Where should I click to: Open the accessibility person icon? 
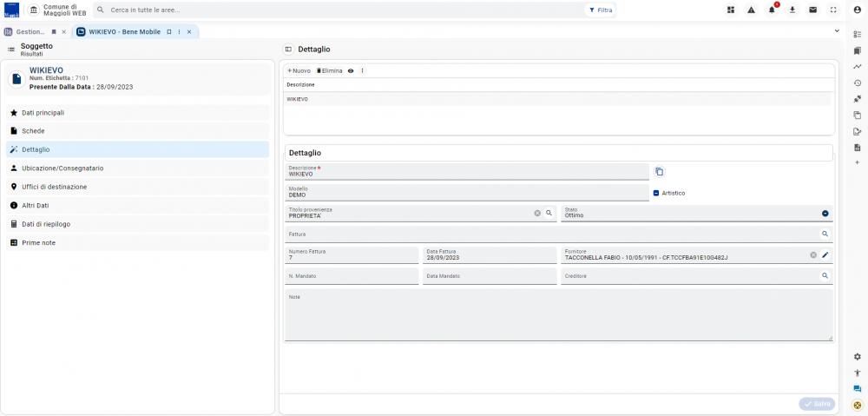point(858,373)
